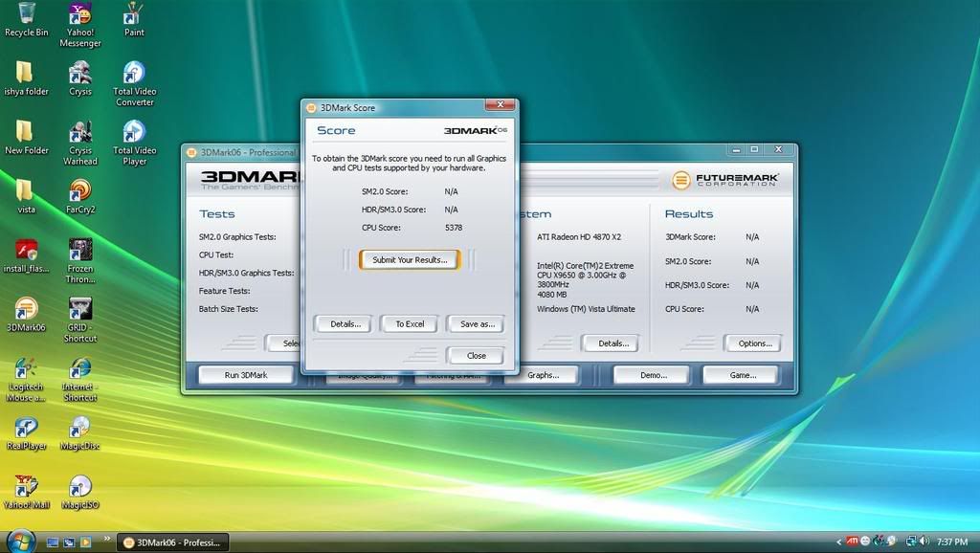
Task: Open Options under the Results section
Action: (x=753, y=343)
